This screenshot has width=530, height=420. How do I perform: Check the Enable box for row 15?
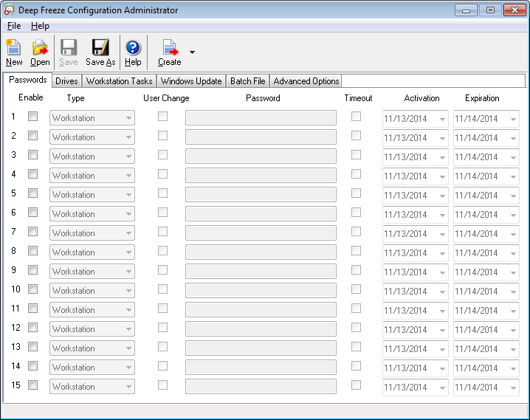click(32, 385)
